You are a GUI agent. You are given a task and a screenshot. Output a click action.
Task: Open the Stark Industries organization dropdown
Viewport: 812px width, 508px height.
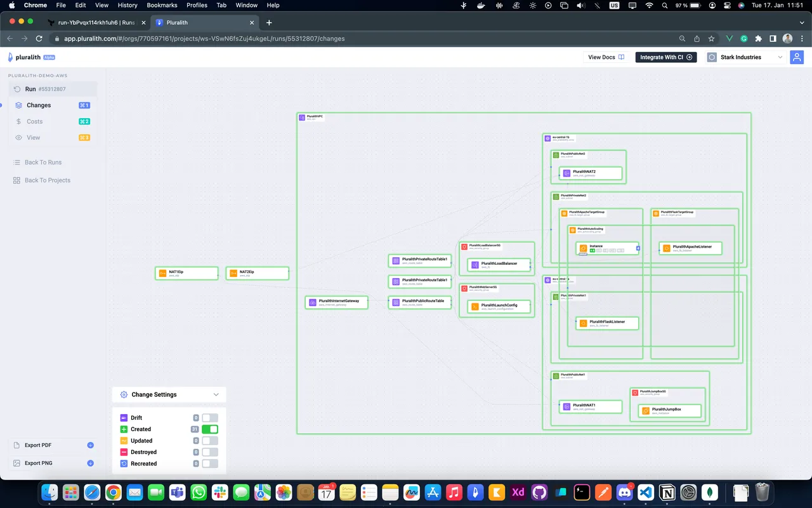(x=746, y=57)
